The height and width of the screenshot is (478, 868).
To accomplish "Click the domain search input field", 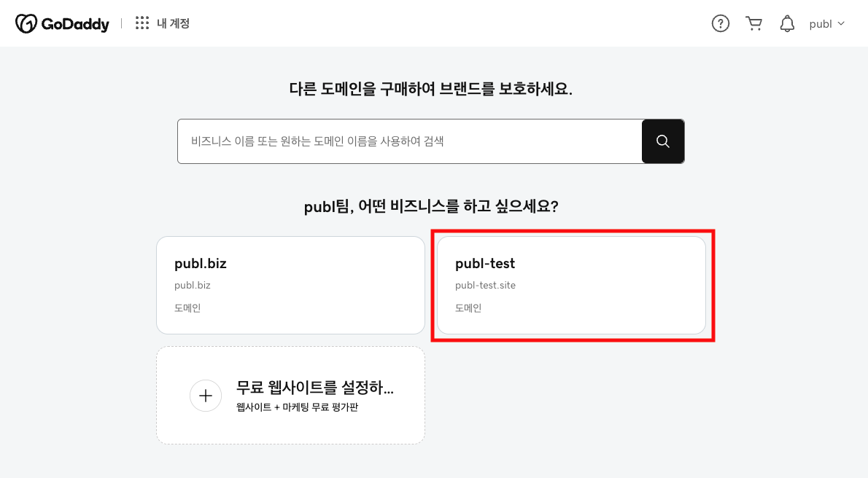I will 408,141.
